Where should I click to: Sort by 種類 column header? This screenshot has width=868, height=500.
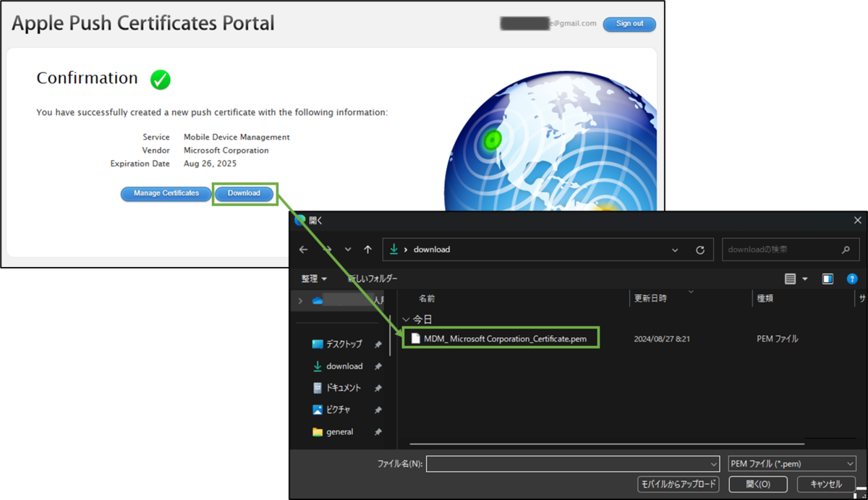pos(765,298)
